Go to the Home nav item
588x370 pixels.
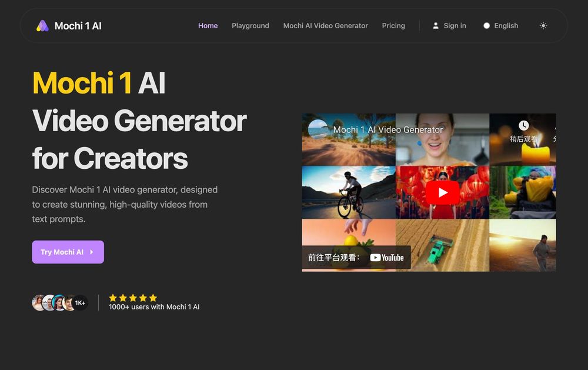[x=208, y=26]
